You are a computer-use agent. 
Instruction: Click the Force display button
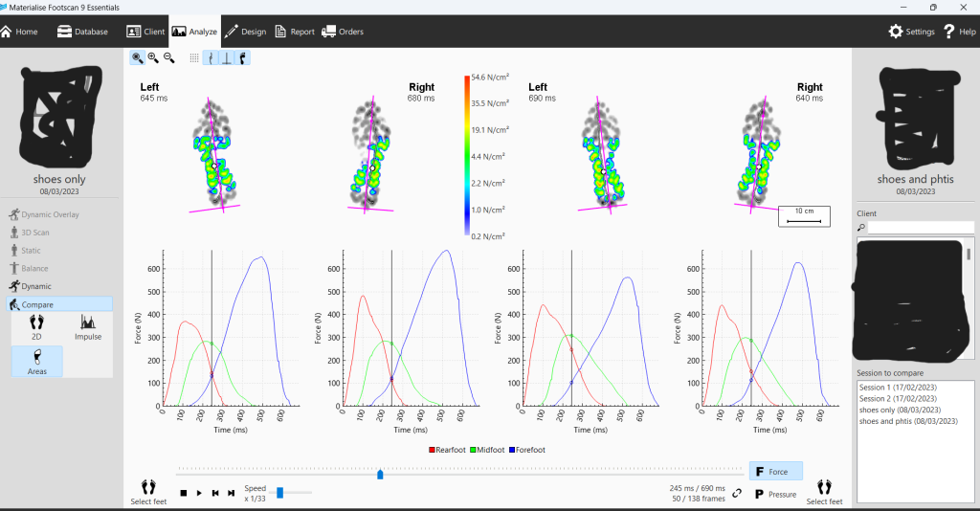[x=775, y=472]
